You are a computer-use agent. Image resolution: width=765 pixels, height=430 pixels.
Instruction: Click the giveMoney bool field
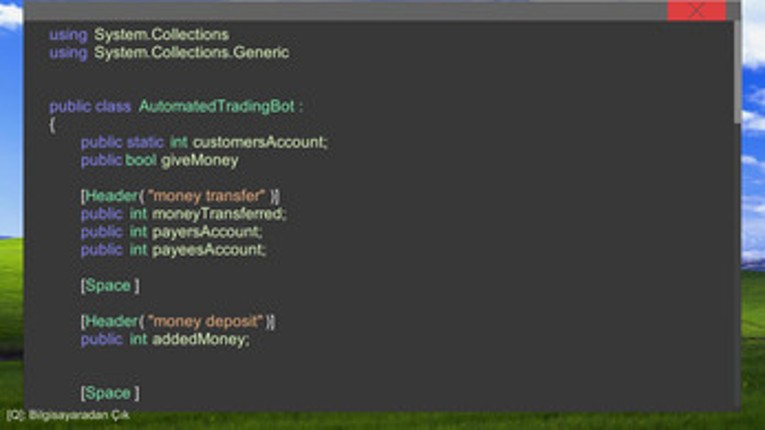199,160
